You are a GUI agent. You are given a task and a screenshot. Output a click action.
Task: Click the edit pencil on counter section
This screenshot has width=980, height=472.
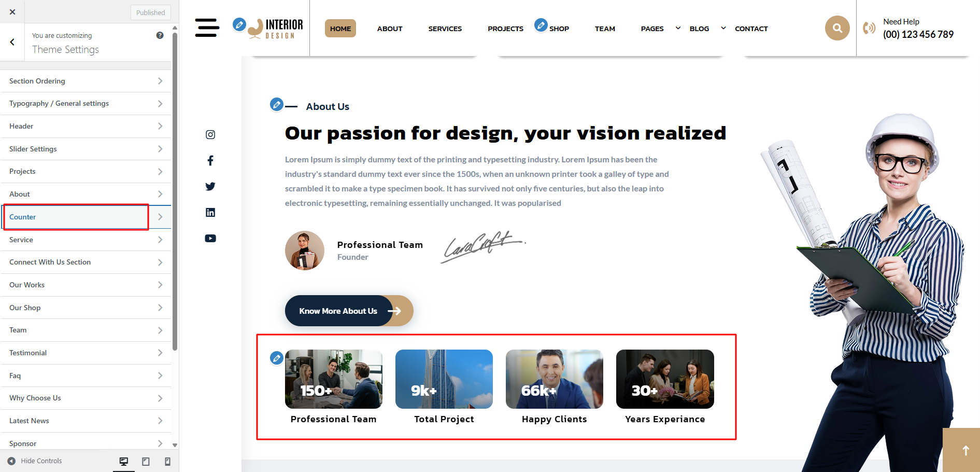pos(277,358)
